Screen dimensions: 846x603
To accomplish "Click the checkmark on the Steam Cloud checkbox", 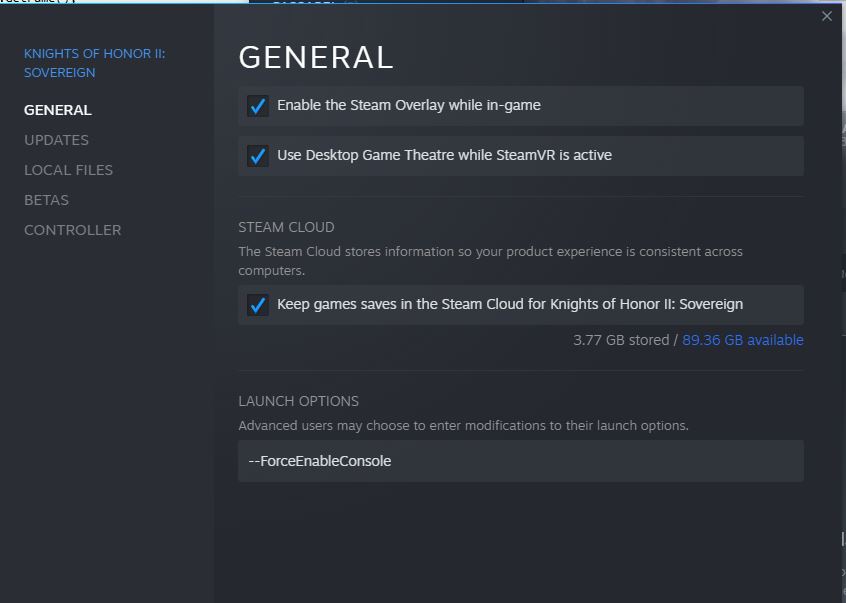I will pos(258,304).
